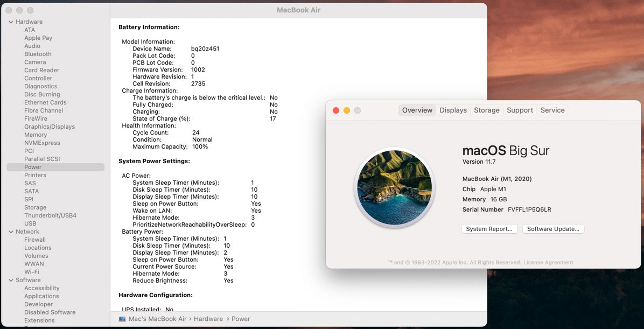Collapse the Network section disclosure arrow
644x329 pixels.
tap(11, 232)
